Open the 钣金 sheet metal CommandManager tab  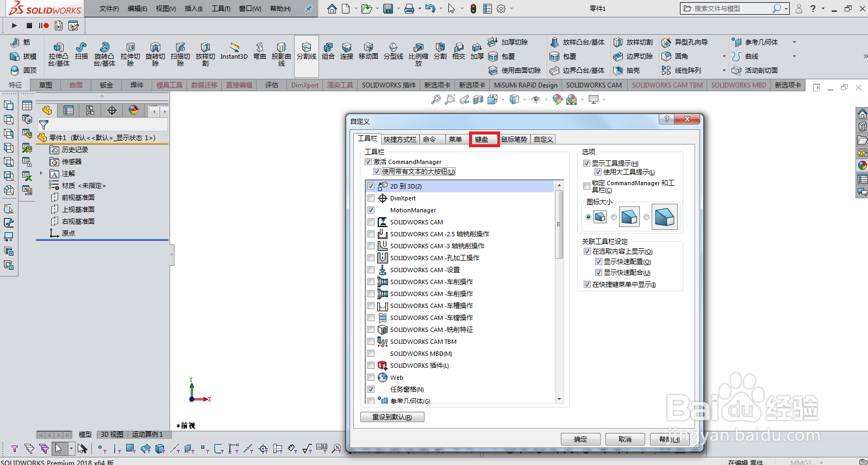107,85
